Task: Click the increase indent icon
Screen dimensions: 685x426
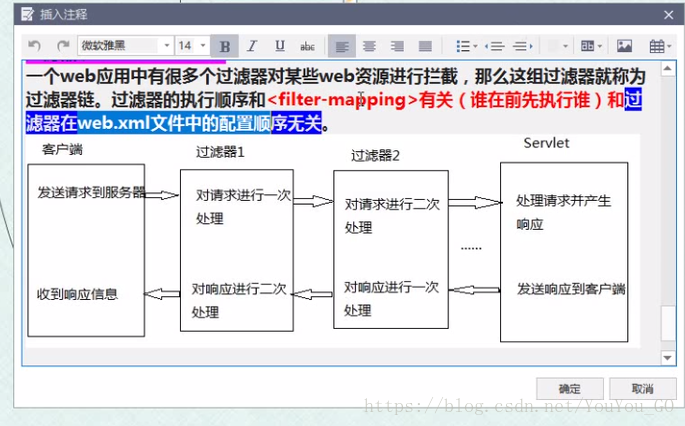Action: 522,46
